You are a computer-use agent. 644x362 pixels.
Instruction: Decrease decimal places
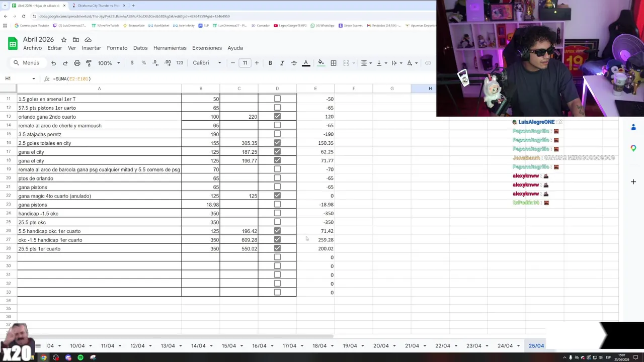point(155,63)
